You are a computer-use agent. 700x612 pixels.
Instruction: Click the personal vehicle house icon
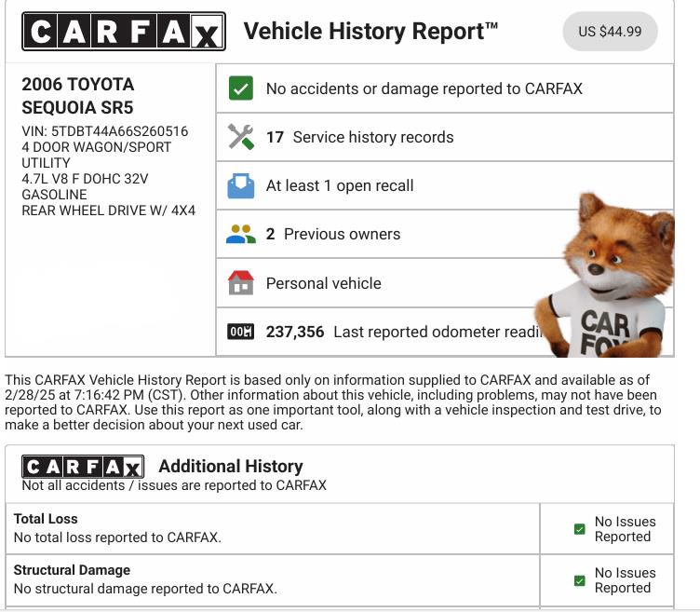tap(241, 283)
